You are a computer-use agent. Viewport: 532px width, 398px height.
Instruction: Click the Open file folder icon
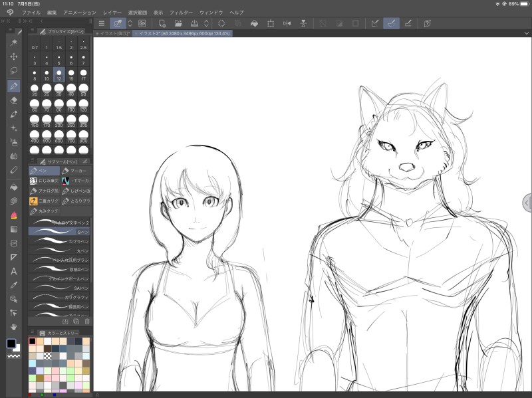(178, 23)
